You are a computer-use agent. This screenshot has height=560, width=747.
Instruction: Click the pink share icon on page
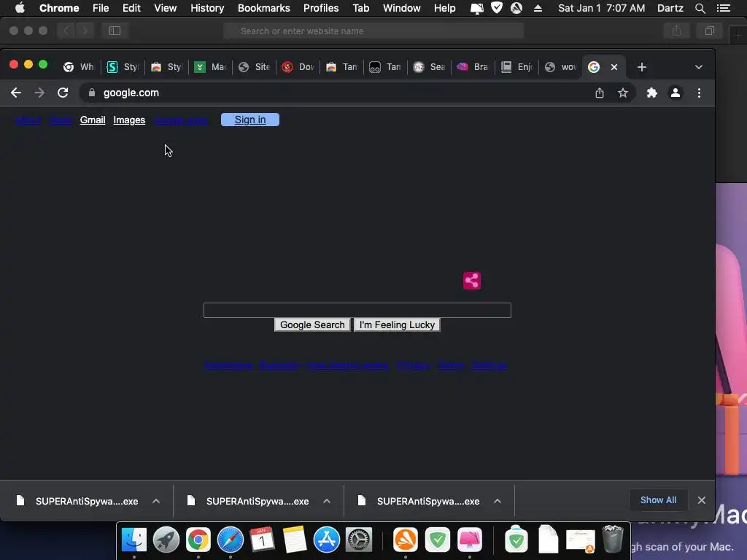pyautogui.click(x=472, y=281)
